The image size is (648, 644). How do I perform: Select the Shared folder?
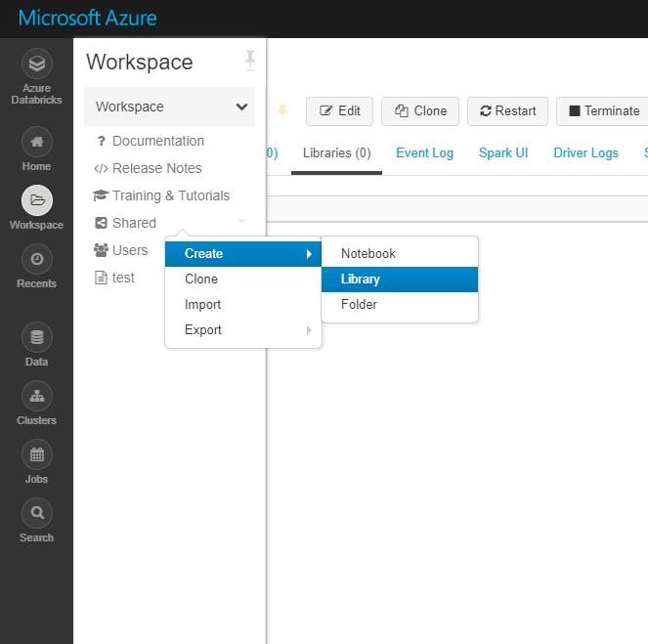[x=134, y=223]
